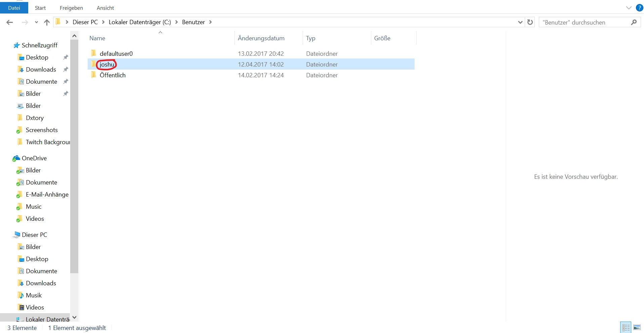This screenshot has width=644, height=333.
Task: Click navigation pane scroll up arrow
Action: point(74,35)
